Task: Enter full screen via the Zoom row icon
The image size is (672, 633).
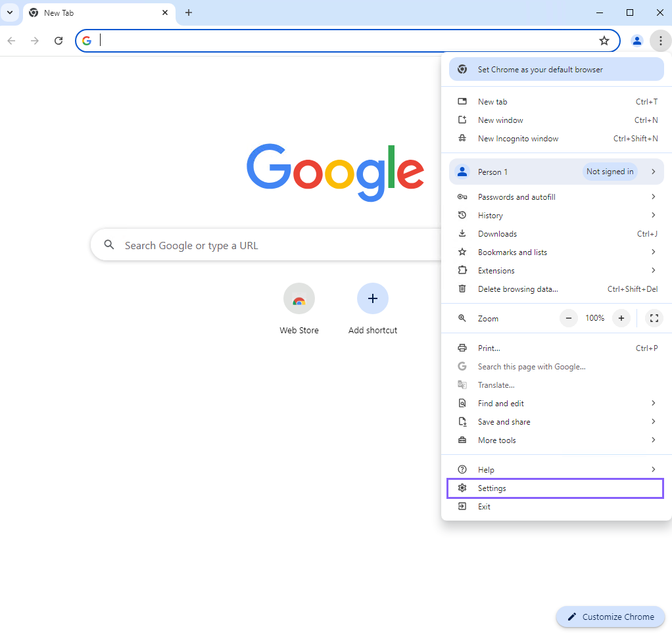Action: 654,318
